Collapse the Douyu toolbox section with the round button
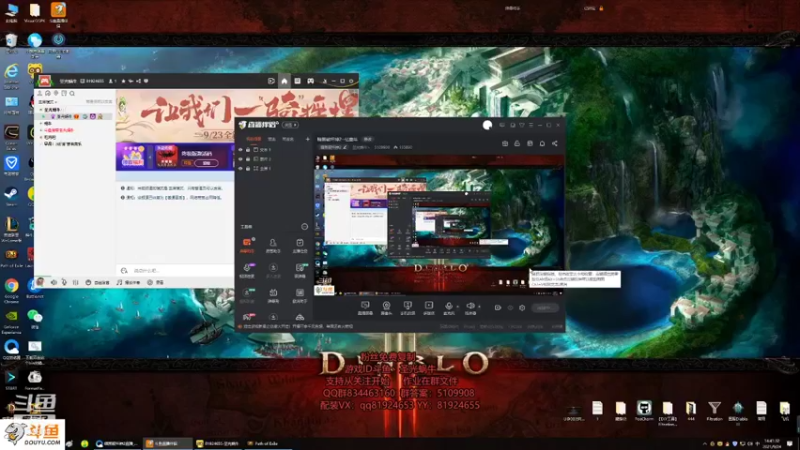Image resolution: width=800 pixels, height=450 pixels. [305, 227]
